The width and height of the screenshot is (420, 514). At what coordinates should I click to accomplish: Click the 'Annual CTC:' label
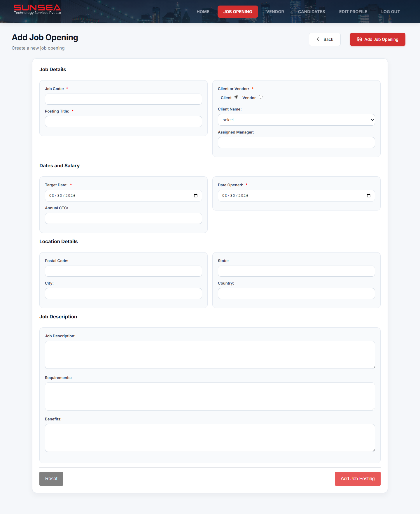(57, 208)
